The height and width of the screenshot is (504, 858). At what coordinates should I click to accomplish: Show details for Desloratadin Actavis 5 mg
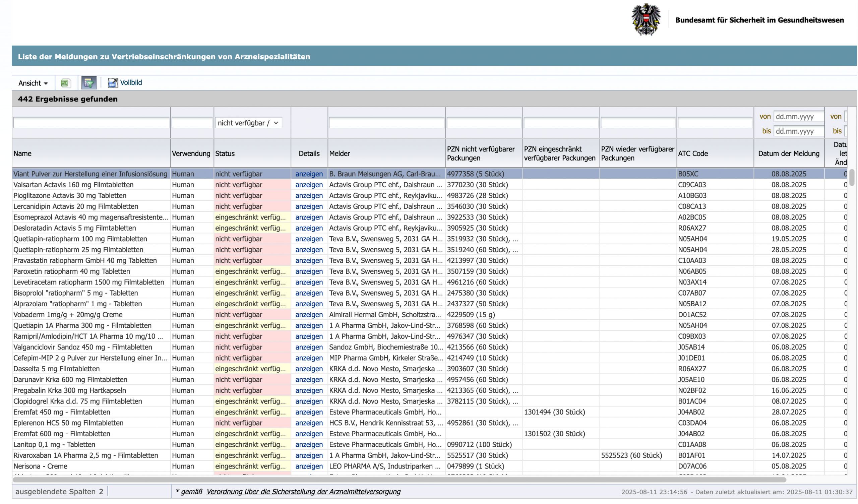click(309, 228)
